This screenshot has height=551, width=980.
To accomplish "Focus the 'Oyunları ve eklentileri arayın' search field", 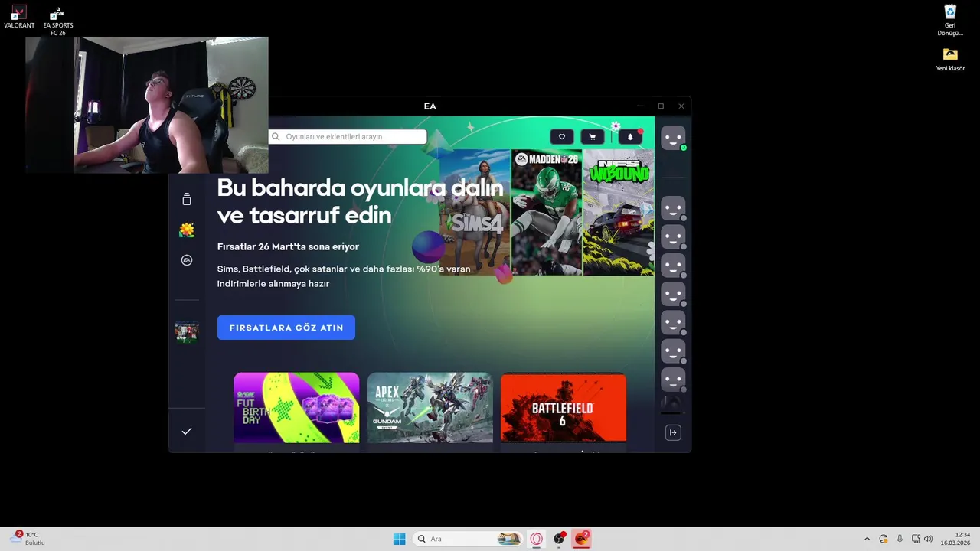I will [x=348, y=136].
